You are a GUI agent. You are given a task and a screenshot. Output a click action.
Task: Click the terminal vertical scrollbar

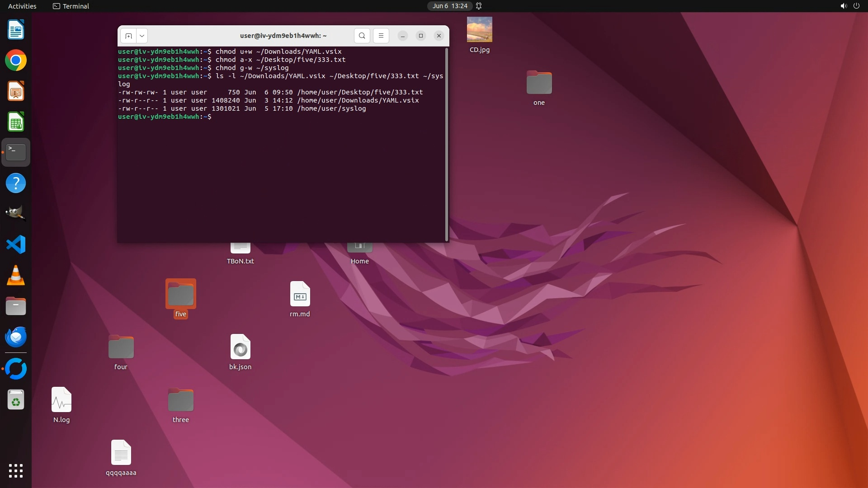click(447, 144)
